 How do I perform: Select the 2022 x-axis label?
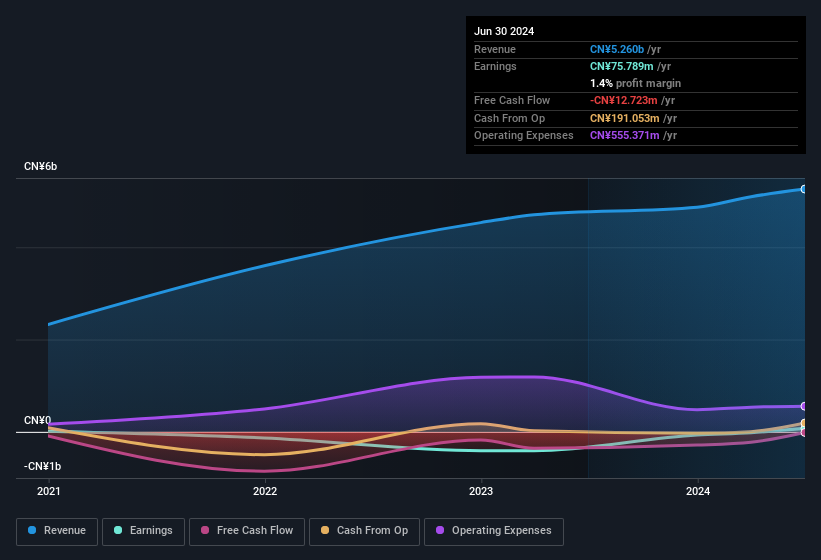click(x=265, y=491)
